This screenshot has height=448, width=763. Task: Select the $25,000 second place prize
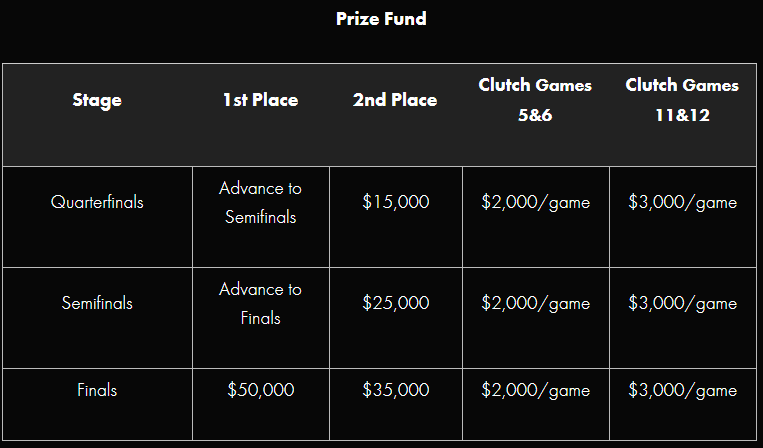click(395, 303)
